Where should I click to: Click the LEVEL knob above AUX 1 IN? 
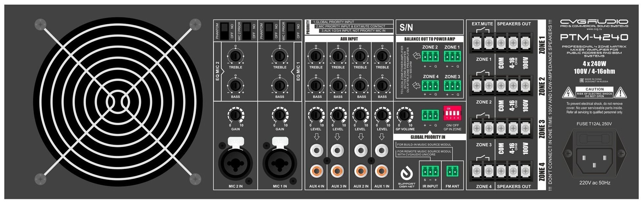[x=382, y=115]
